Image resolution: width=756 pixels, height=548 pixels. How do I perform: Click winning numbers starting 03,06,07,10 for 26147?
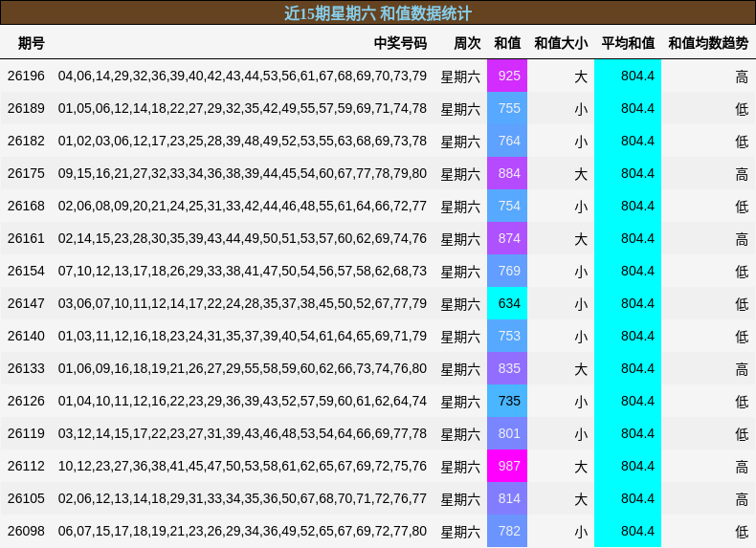[242, 303]
